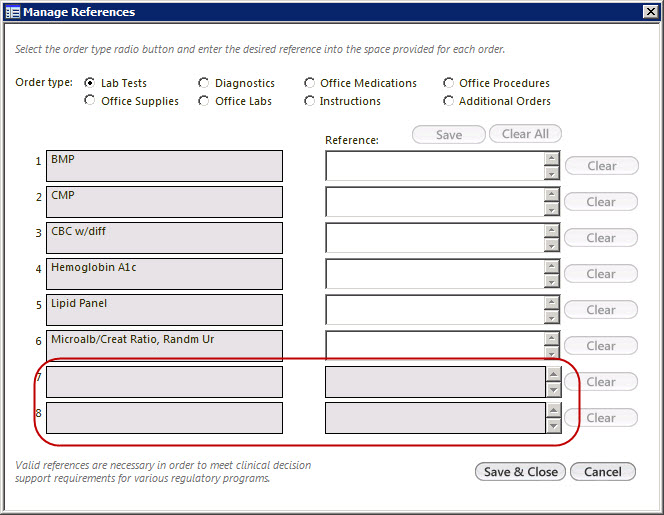Image resolution: width=664 pixels, height=515 pixels.
Task: Clear the Hemoglobin A1c reference
Action: pos(601,274)
